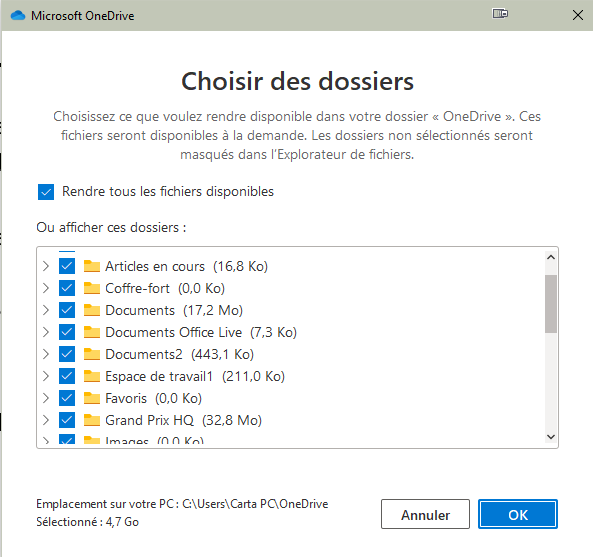This screenshot has height=557, width=593.
Task: Uncheck the Documents2 folder checkbox
Action: (x=67, y=354)
